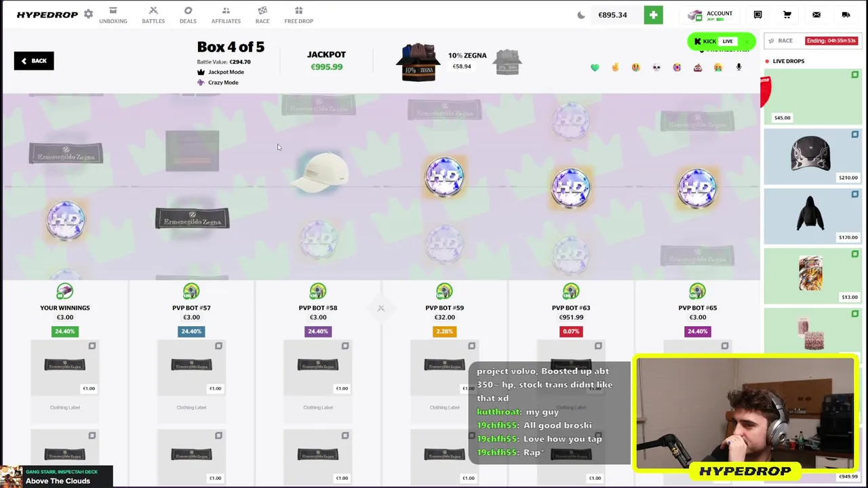The height and width of the screenshot is (488, 868).
Task: Click the 0.07% badge of Bot #63
Action: [x=571, y=331]
